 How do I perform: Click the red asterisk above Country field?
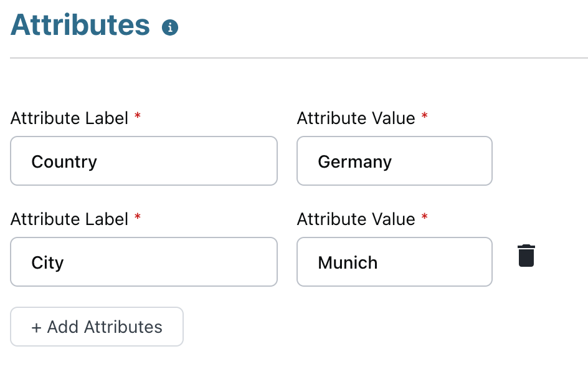point(138,117)
